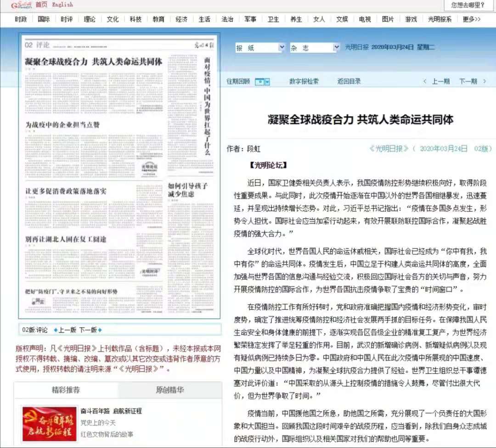Click the diamond arrow before 上一版
The width and height of the screenshot is (496, 448).
(x=56, y=330)
